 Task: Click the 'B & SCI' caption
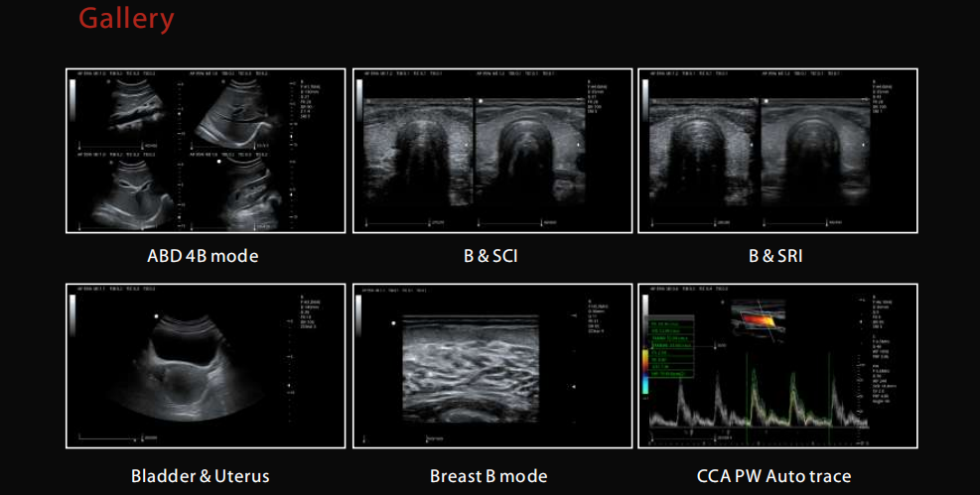pyautogui.click(x=490, y=256)
